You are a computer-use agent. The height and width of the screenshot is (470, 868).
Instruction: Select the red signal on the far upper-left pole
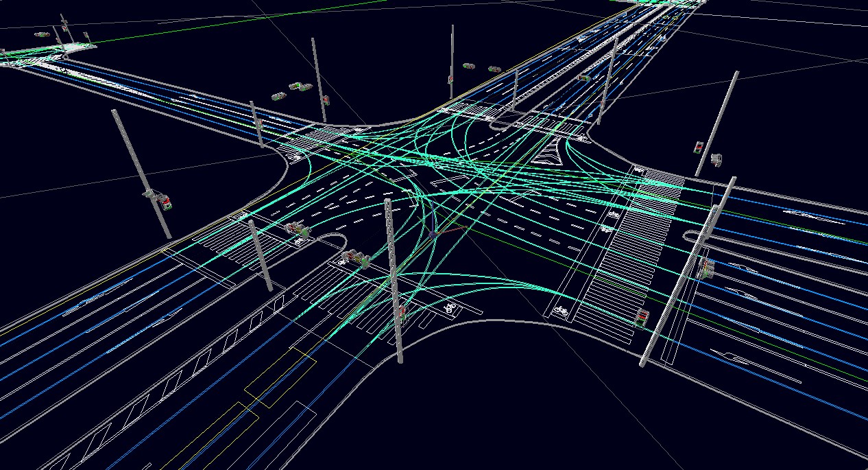point(325,101)
